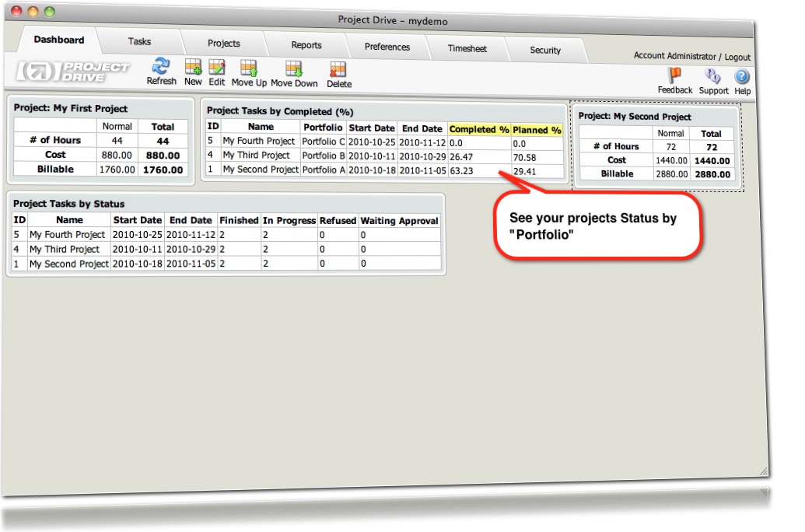The height and width of the screenshot is (532, 805).
Task: Click total hours 44 in First Project
Action: tap(163, 142)
